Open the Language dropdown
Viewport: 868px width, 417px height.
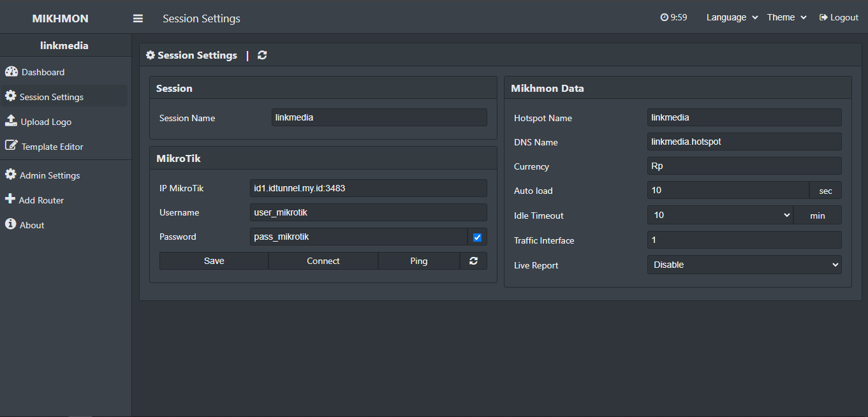[x=732, y=18]
